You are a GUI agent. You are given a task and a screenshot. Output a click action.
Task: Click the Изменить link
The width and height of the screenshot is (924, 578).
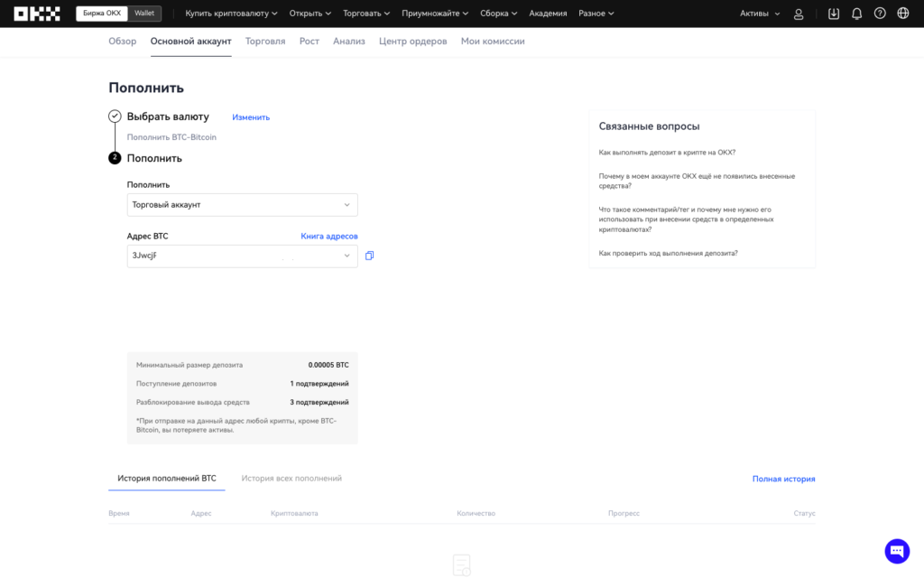pos(251,117)
